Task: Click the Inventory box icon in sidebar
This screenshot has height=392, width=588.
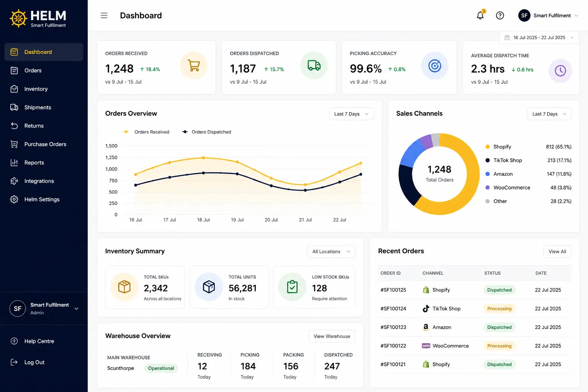Action: (14, 89)
